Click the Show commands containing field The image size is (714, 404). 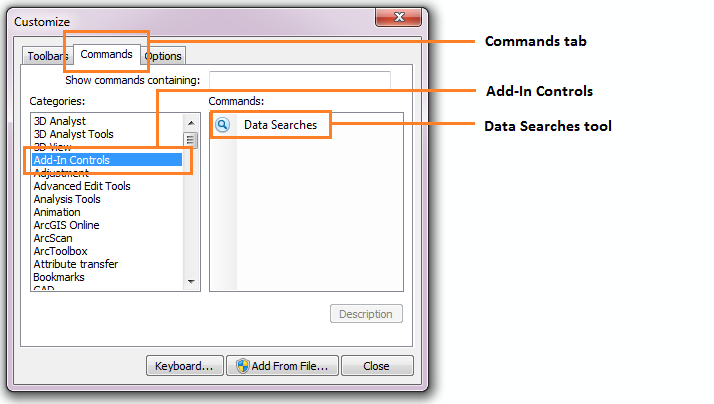pos(300,80)
